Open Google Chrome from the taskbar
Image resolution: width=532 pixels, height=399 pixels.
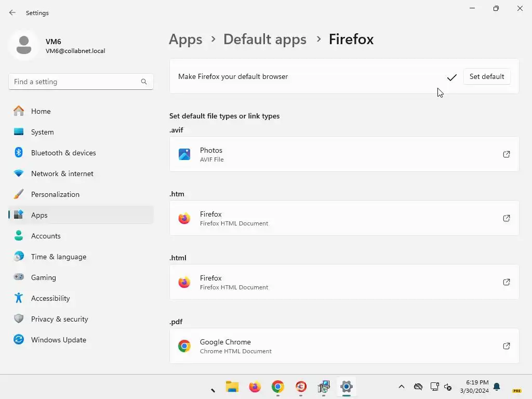click(x=278, y=387)
